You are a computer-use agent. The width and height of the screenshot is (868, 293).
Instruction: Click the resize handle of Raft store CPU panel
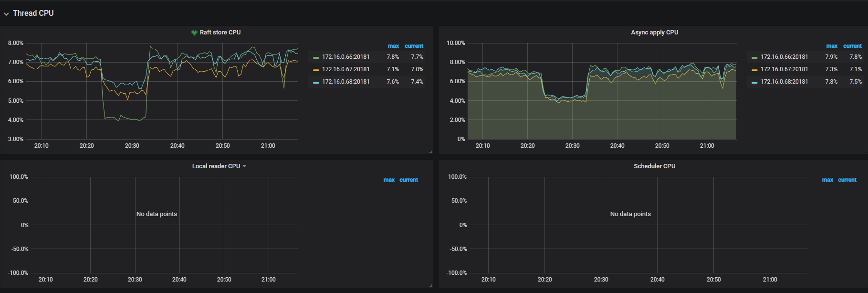430,152
